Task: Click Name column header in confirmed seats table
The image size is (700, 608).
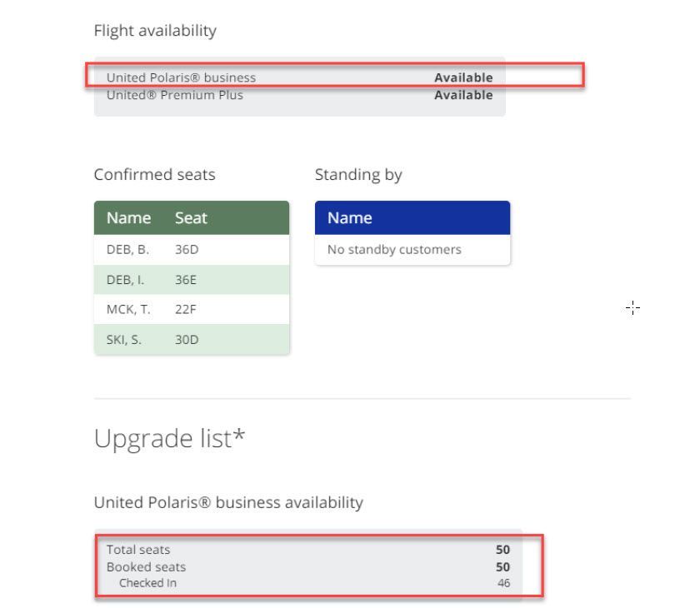Action: [128, 218]
